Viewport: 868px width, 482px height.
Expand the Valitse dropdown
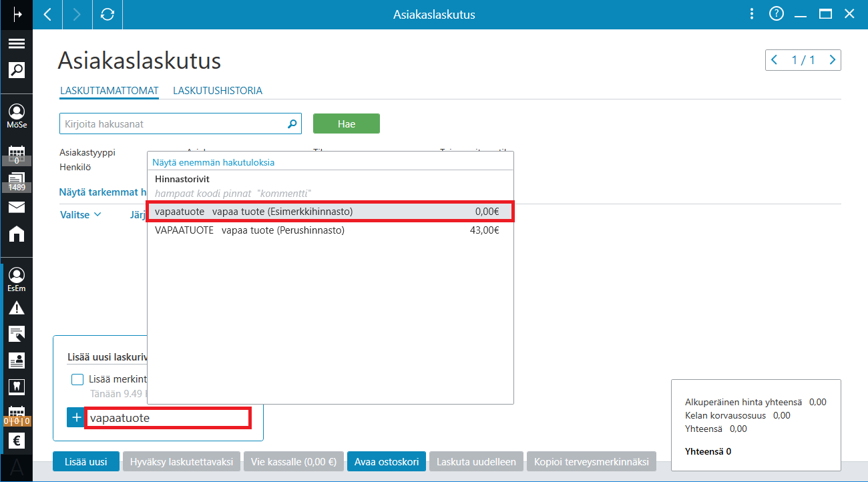[81, 215]
